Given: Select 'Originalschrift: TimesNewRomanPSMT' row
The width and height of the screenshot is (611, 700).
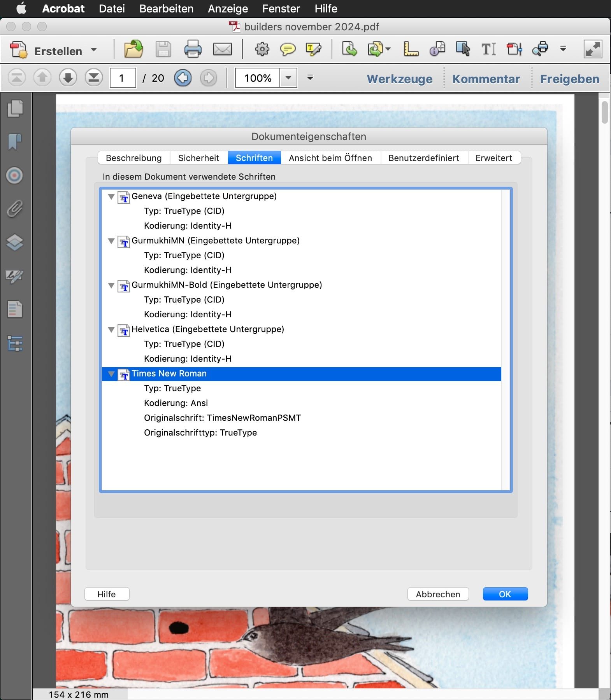Looking at the screenshot, I should coord(302,418).
